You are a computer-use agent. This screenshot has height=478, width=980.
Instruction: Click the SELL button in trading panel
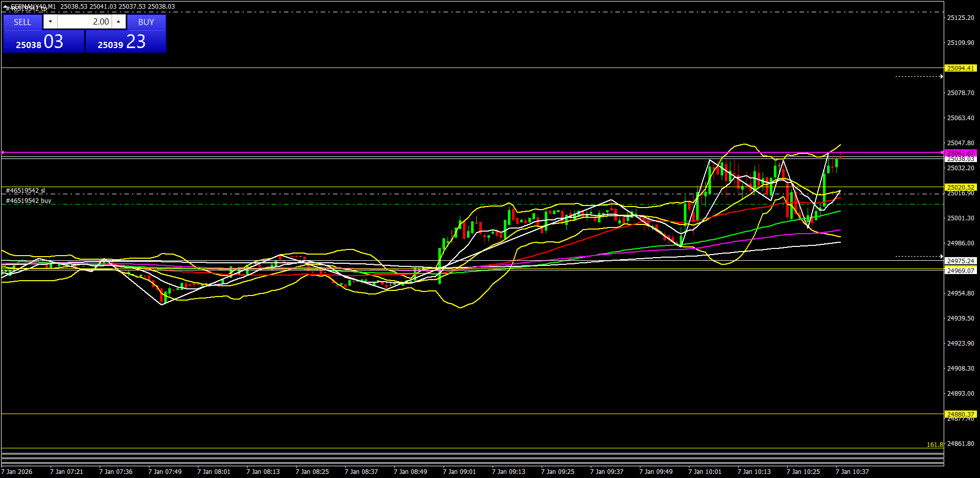click(23, 22)
